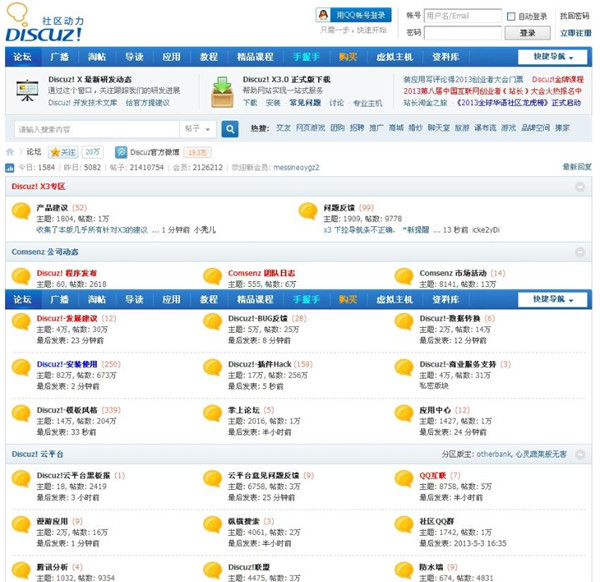Click the speech bubble icon for 问题反馈
This screenshot has height=582, width=600.
tap(308, 211)
